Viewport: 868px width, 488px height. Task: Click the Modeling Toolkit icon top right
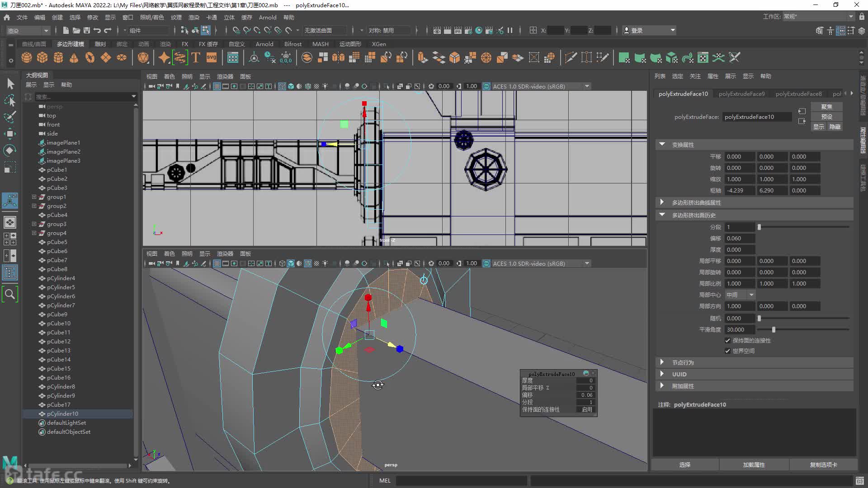[820, 30]
